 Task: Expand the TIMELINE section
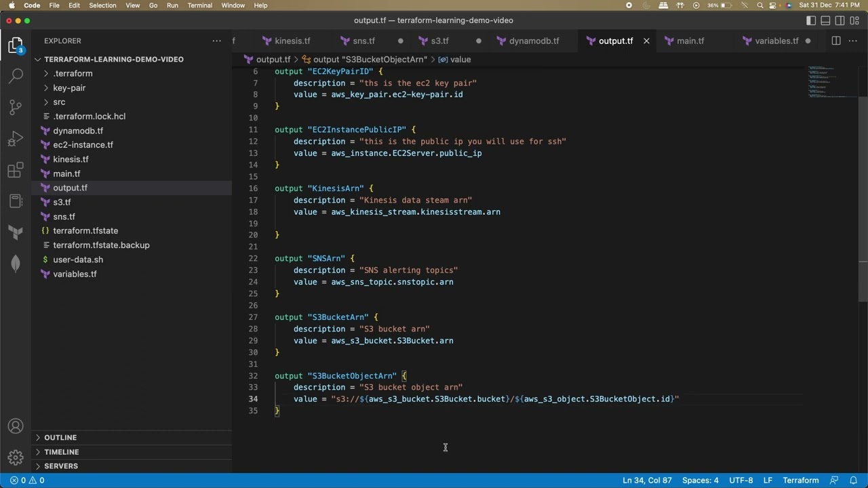[x=62, y=452]
